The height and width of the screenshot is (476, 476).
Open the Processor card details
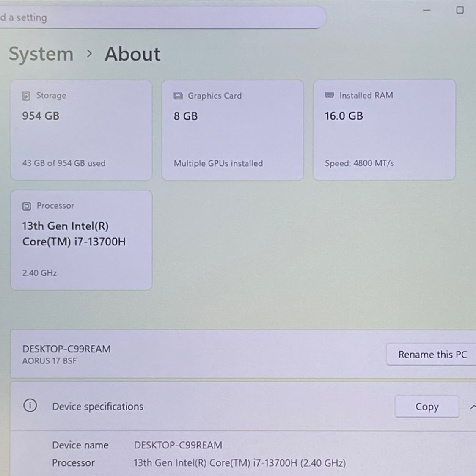[81, 239]
